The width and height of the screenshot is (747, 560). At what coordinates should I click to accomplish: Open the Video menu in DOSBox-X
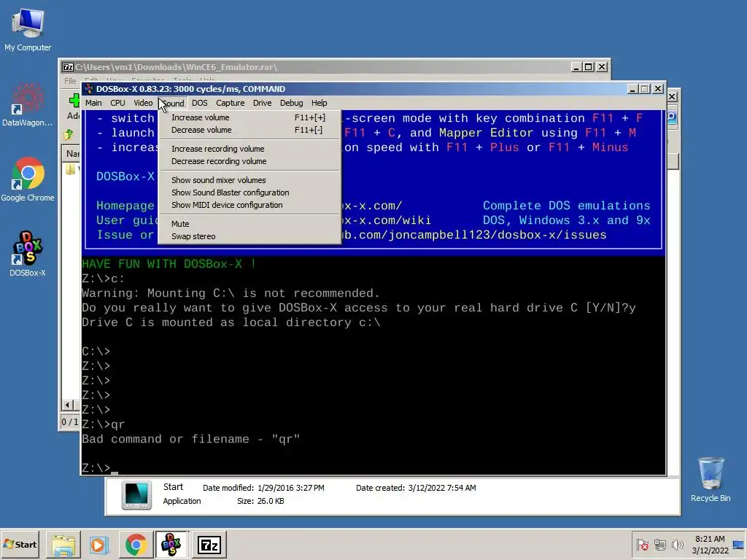pyautogui.click(x=143, y=103)
